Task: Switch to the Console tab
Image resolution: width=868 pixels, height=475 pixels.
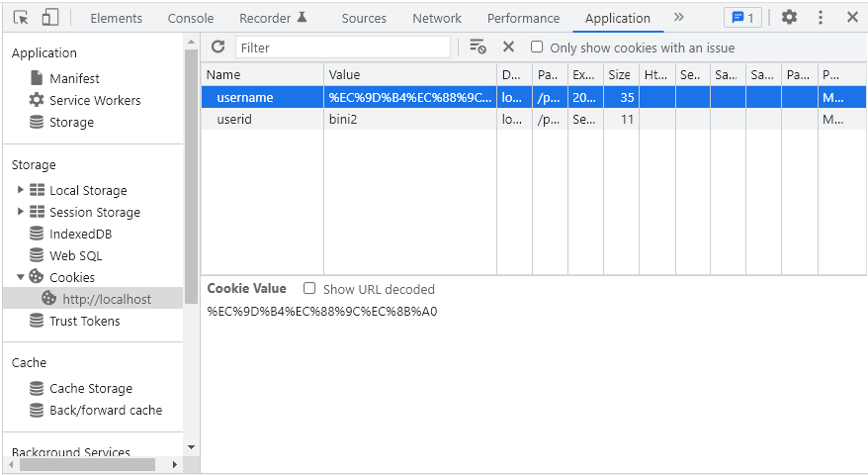Action: 191,18
